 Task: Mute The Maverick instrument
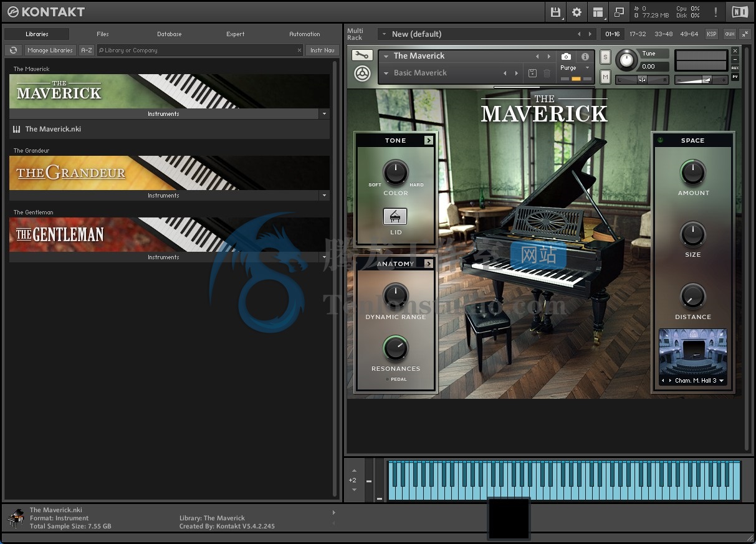pyautogui.click(x=605, y=77)
